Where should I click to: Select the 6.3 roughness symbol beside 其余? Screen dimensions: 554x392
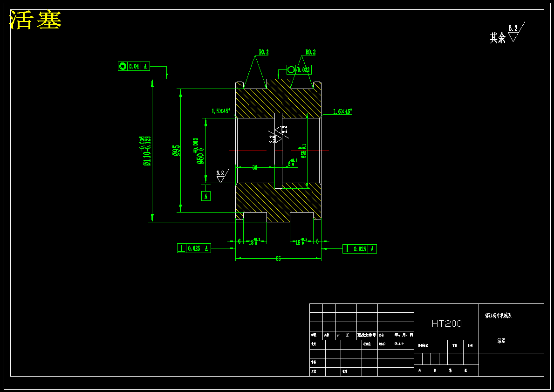point(516,32)
